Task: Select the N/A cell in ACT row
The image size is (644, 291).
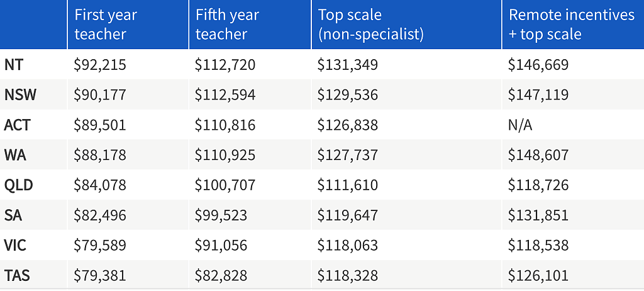Action: [520, 125]
